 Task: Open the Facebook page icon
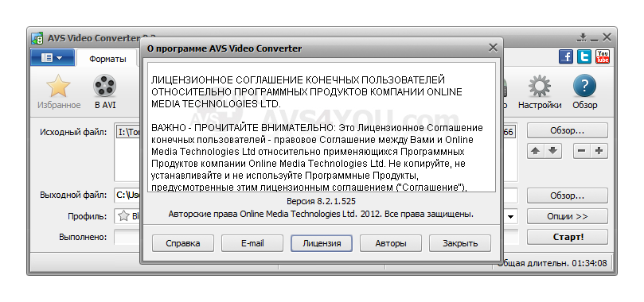pos(565,56)
